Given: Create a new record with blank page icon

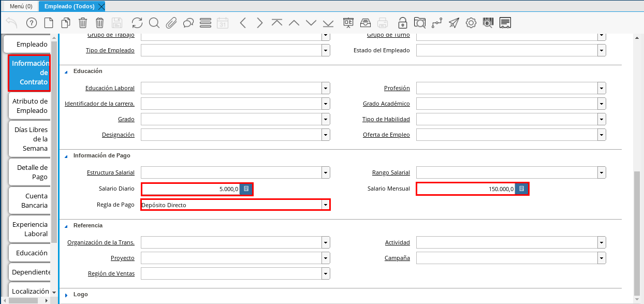Looking at the screenshot, I should pyautogui.click(x=49, y=23).
